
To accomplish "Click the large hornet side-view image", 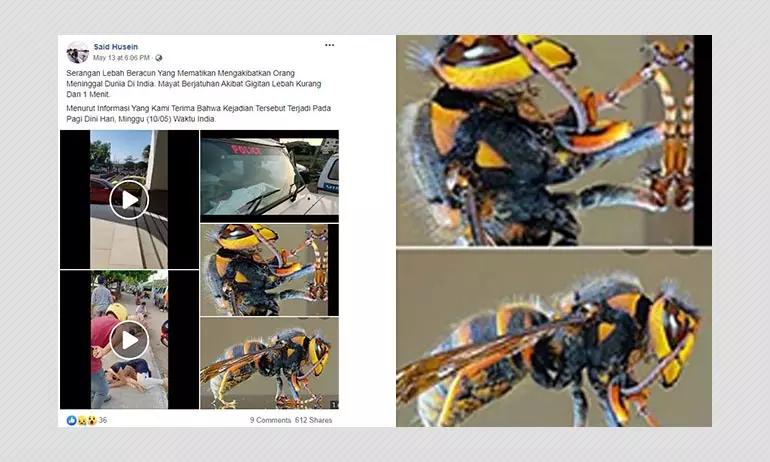I will coord(554,338).
